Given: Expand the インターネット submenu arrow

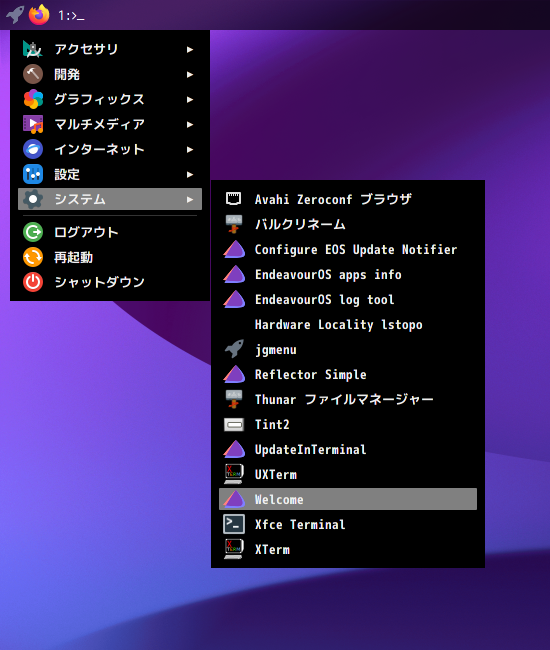Looking at the screenshot, I should click(190, 149).
